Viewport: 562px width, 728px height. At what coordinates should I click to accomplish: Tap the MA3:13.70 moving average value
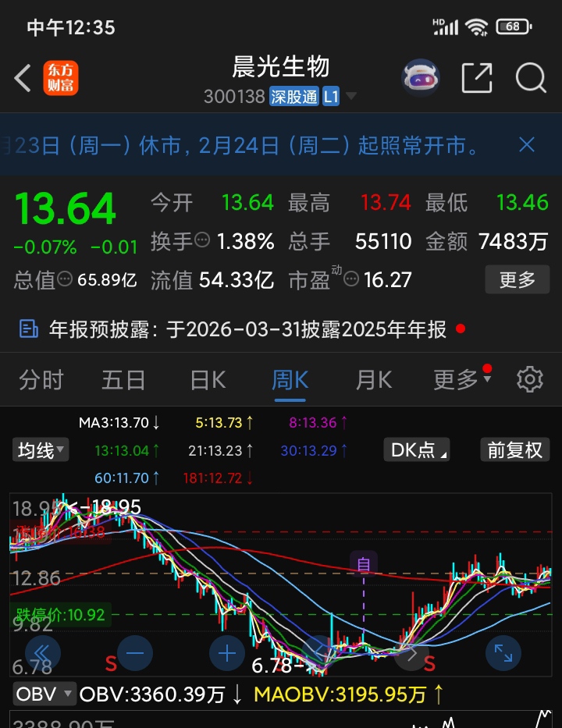(119, 422)
